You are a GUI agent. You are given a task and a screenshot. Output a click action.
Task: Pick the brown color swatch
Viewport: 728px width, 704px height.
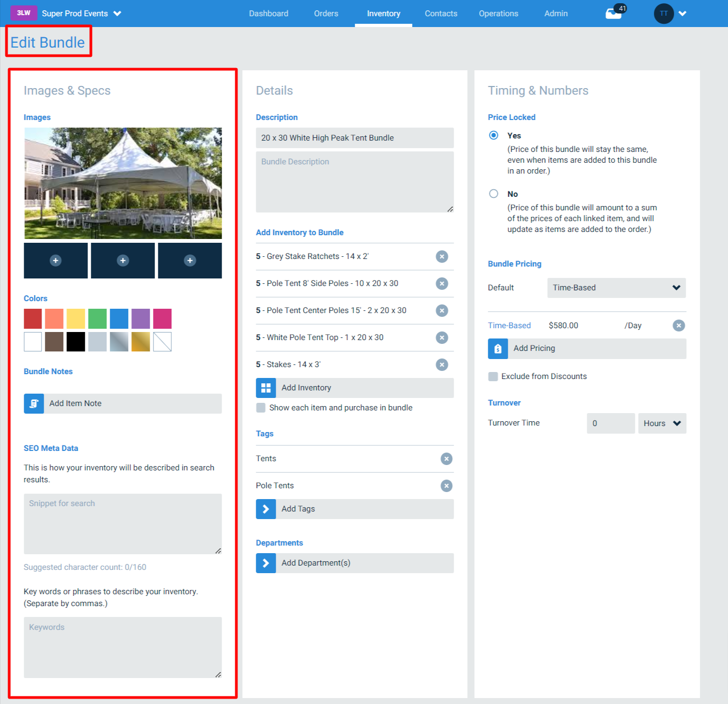click(54, 342)
